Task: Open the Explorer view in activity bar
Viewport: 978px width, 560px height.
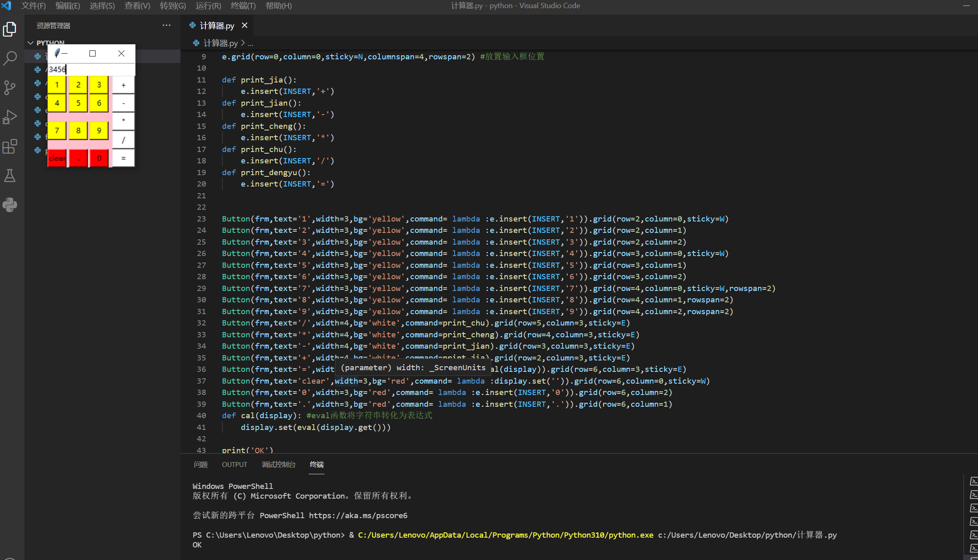Action: 10,29
